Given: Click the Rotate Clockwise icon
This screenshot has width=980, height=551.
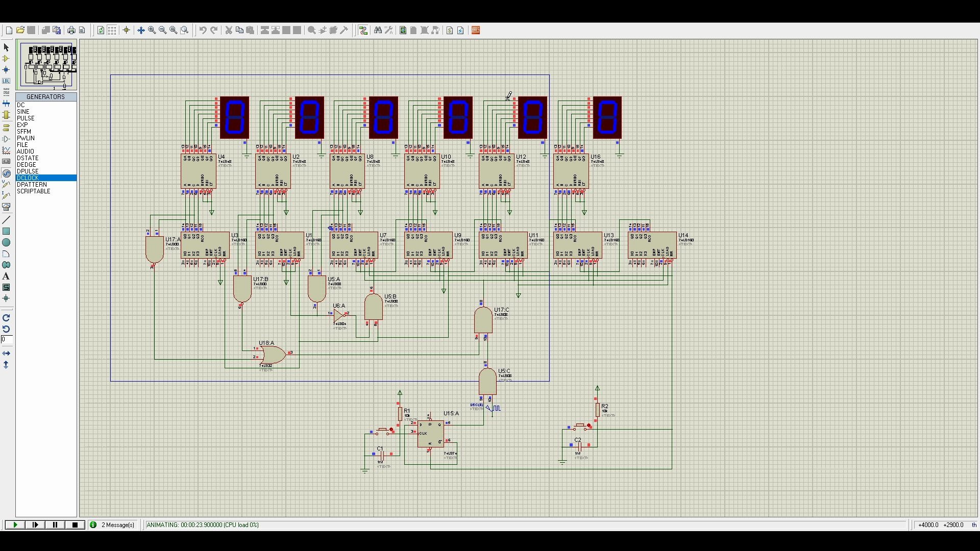Looking at the screenshot, I should (6, 317).
